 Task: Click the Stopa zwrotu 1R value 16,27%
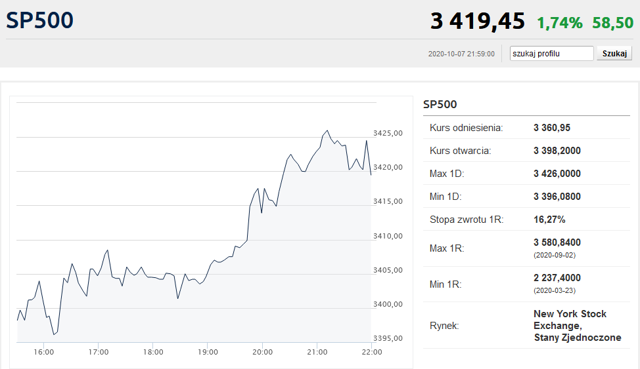[549, 220]
